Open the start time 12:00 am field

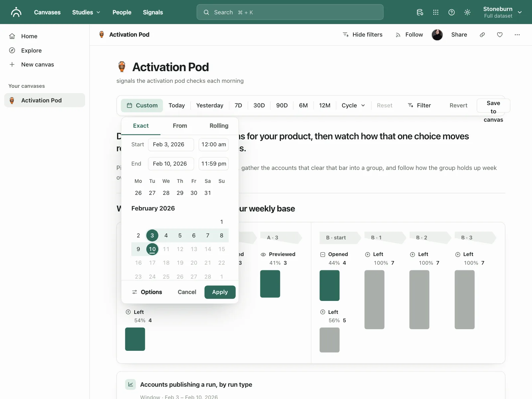coord(213,144)
